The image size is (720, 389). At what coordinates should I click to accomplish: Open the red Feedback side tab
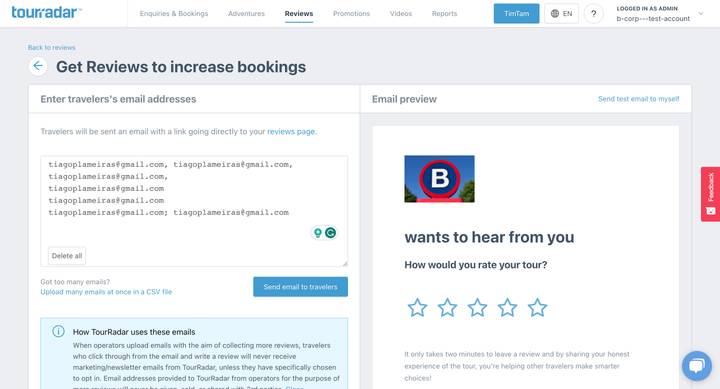(710, 194)
